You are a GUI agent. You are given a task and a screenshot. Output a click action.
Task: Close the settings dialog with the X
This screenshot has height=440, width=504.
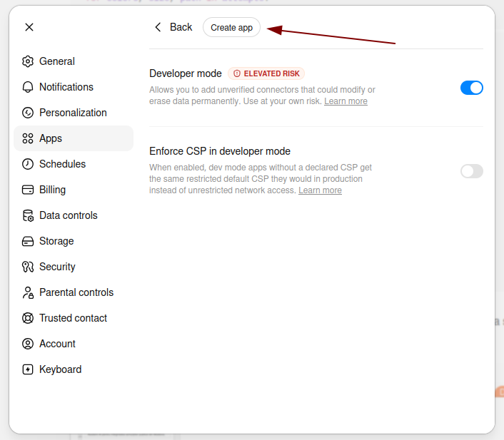pyautogui.click(x=29, y=27)
